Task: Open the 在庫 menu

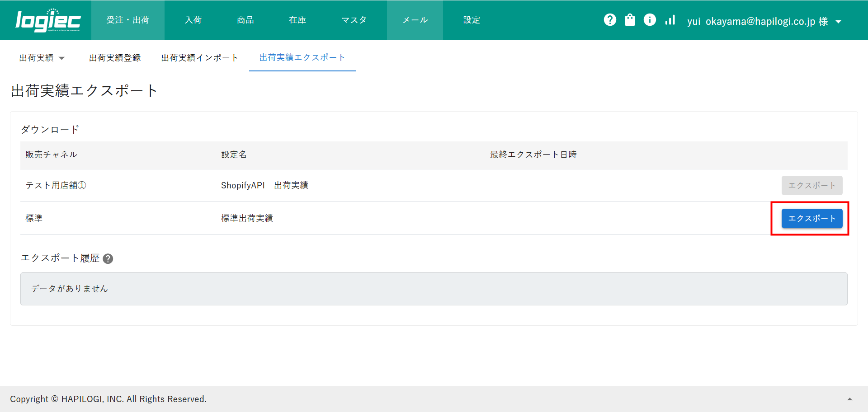Action: 297,20
